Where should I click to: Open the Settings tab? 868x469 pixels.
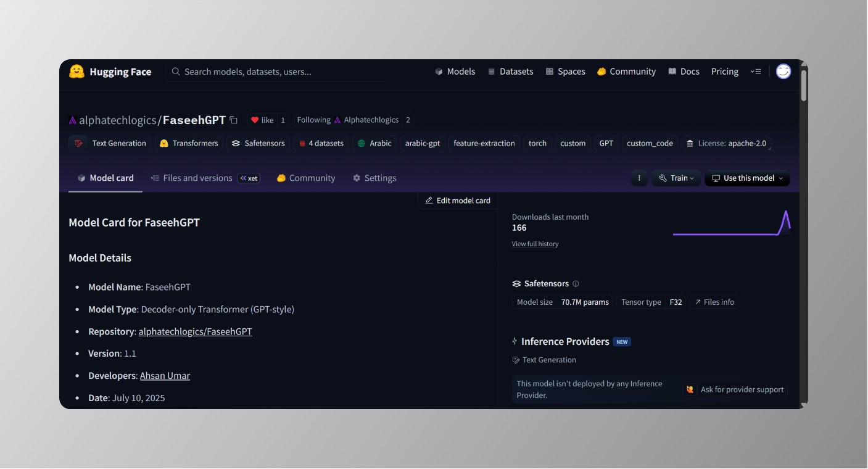[x=374, y=178]
